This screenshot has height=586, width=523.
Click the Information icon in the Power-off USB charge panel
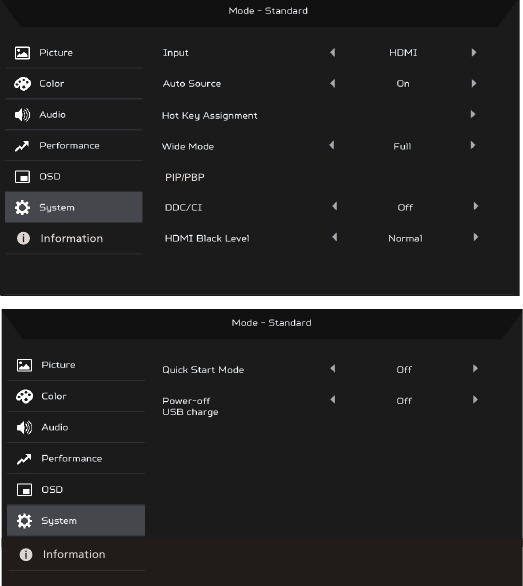click(x=25, y=555)
